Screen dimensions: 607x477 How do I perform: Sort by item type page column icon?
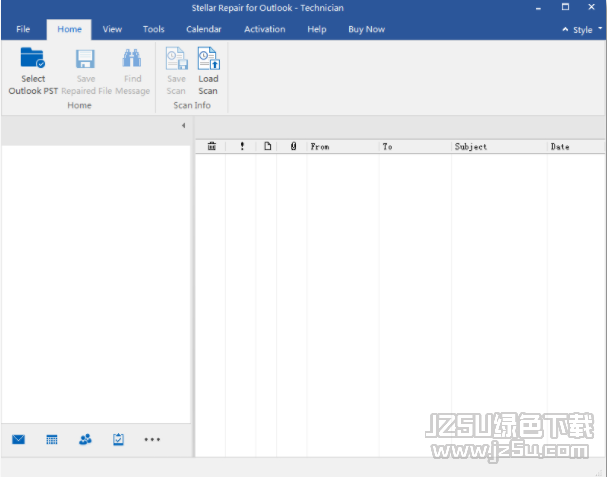coord(267,146)
